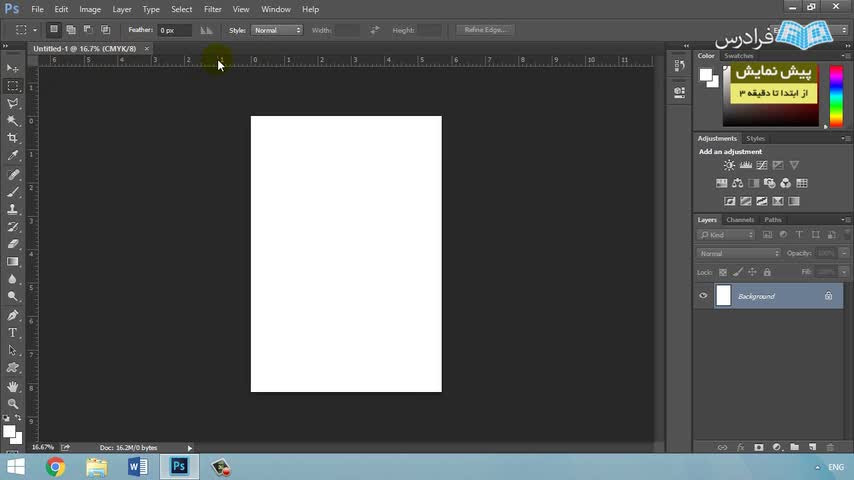Open the Image menu
This screenshot has height=480, width=854.
pos(90,9)
